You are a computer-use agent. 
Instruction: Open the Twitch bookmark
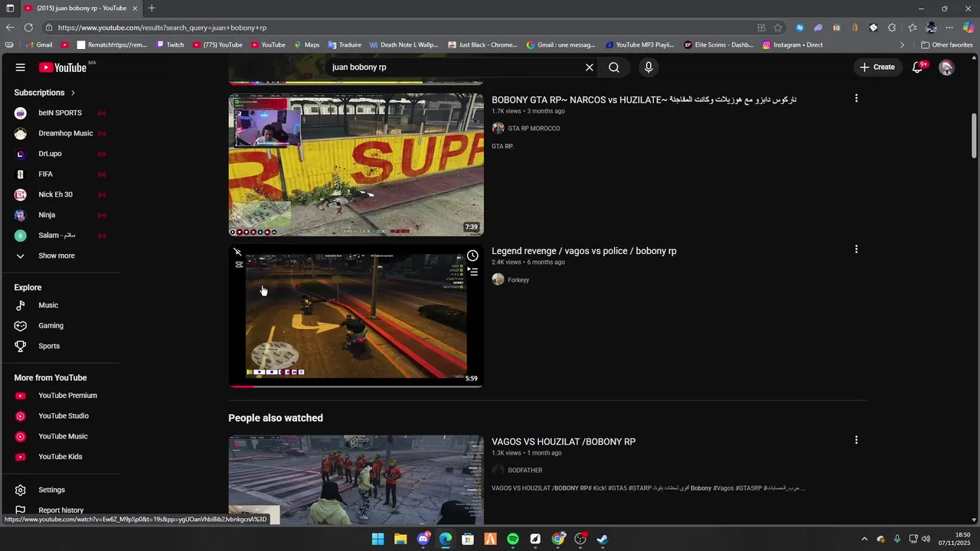(170, 45)
